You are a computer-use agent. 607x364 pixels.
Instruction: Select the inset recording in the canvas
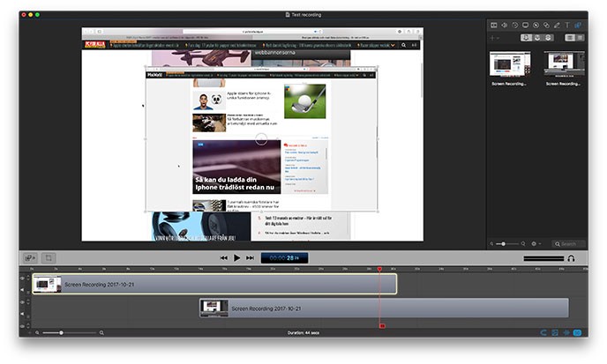click(x=261, y=139)
